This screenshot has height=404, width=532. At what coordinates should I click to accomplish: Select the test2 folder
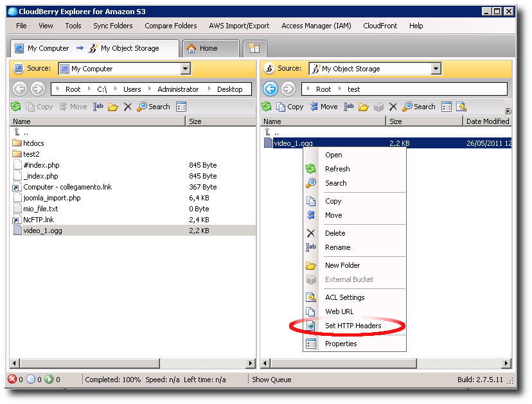pyautogui.click(x=31, y=154)
